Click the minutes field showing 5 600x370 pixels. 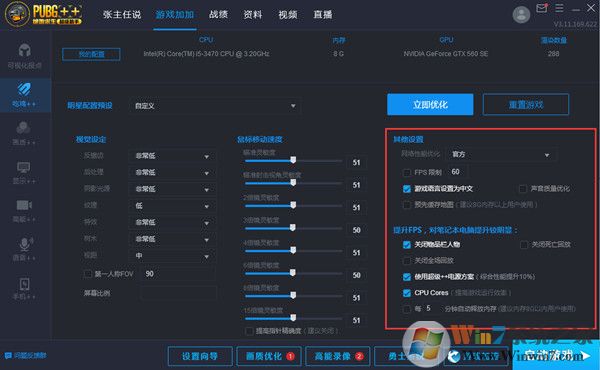tap(432, 308)
